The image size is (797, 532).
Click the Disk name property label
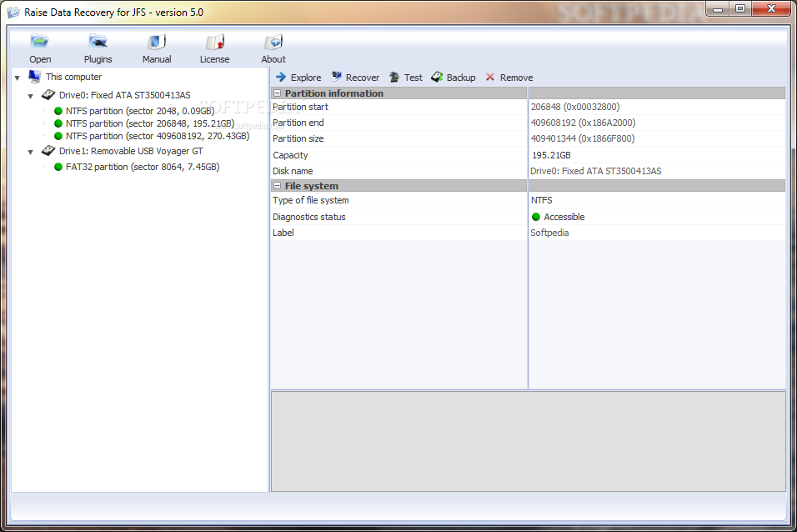click(293, 171)
